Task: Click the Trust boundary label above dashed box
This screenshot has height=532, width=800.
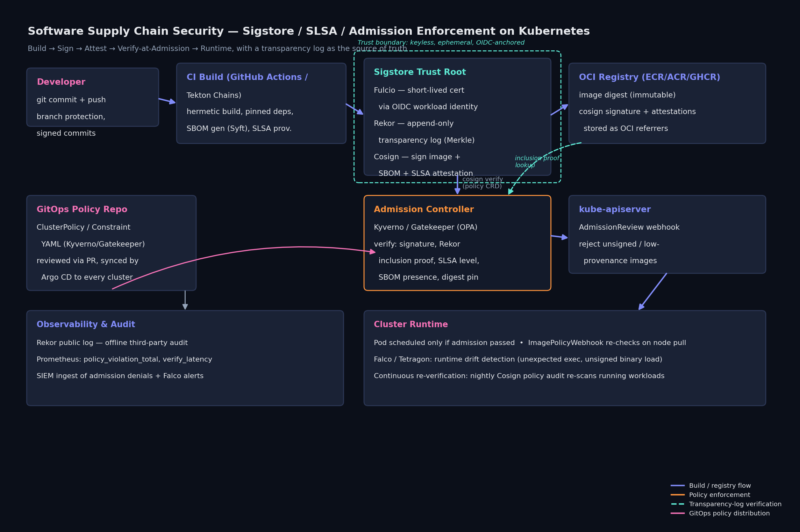Action: click(441, 43)
